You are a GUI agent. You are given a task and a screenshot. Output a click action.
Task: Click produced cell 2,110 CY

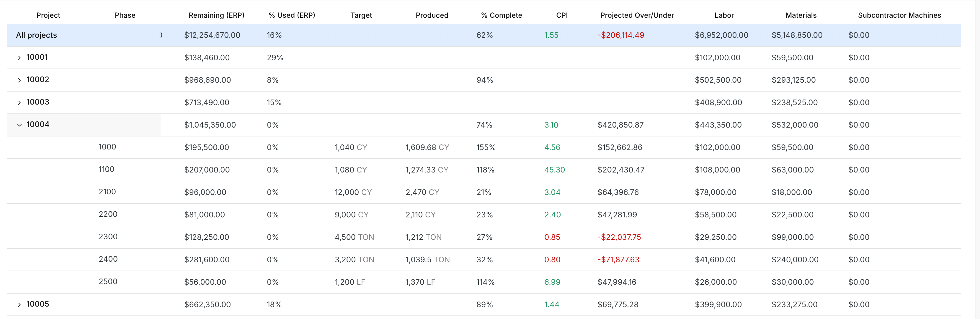(420, 215)
